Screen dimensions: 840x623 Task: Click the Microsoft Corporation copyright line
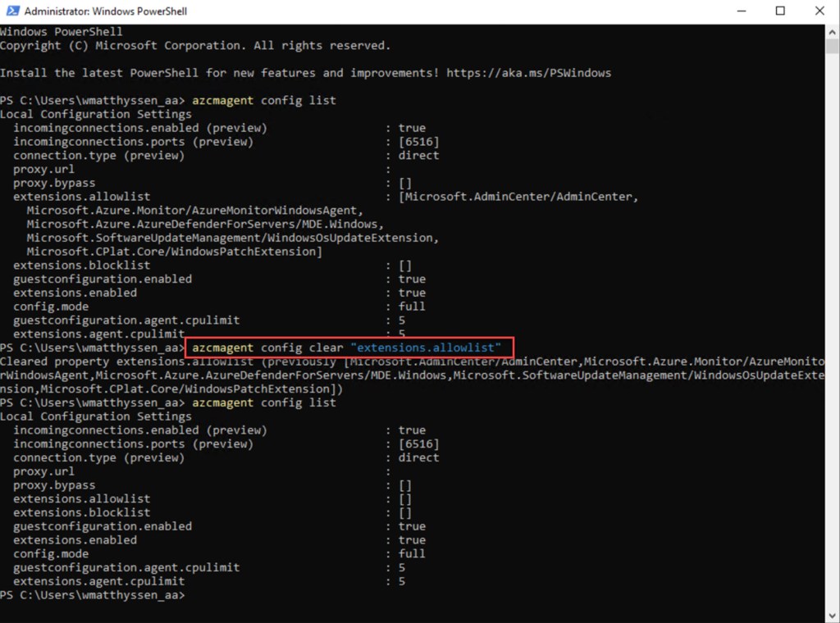(195, 45)
